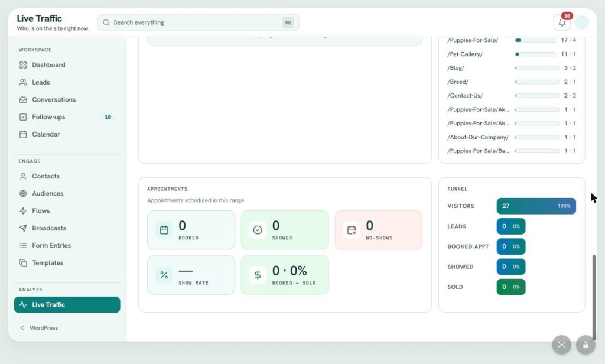Click the Flows lightning icon
Image resolution: width=605 pixels, height=364 pixels.
tap(23, 211)
